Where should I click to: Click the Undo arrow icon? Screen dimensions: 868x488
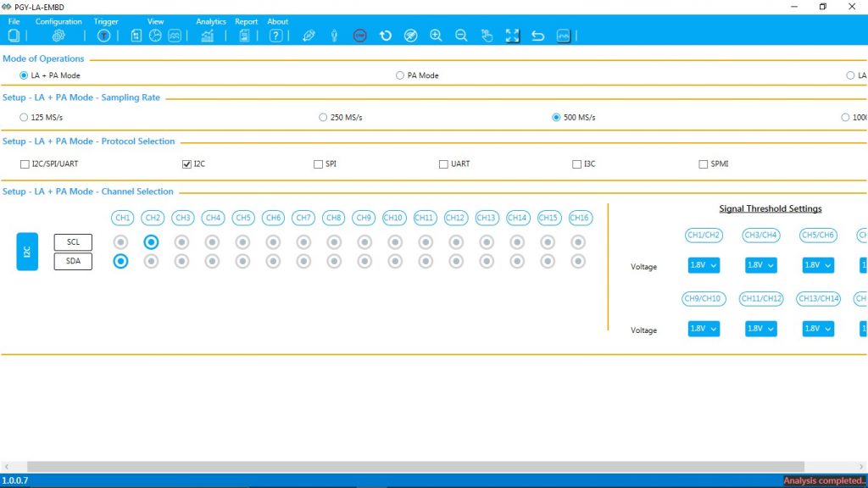click(537, 35)
